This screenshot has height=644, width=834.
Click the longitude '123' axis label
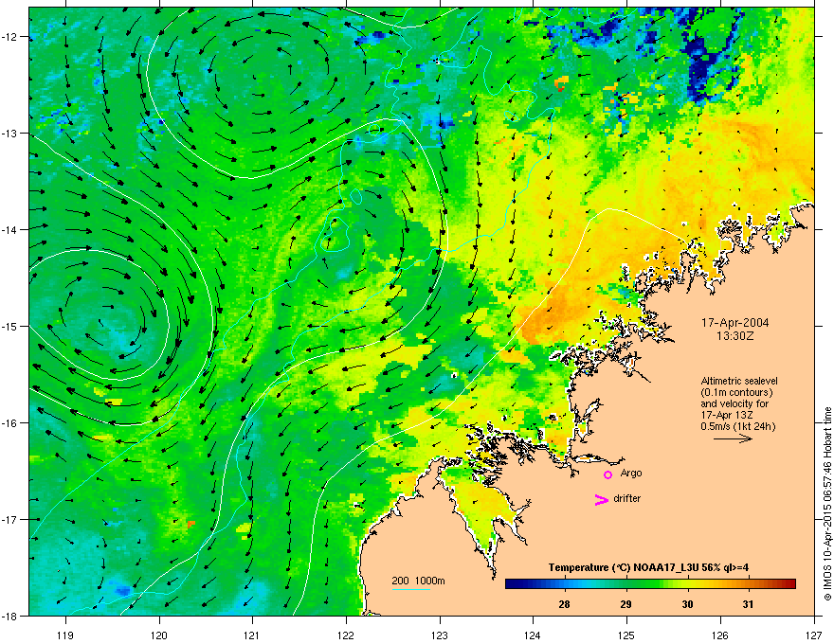pyautogui.click(x=440, y=635)
